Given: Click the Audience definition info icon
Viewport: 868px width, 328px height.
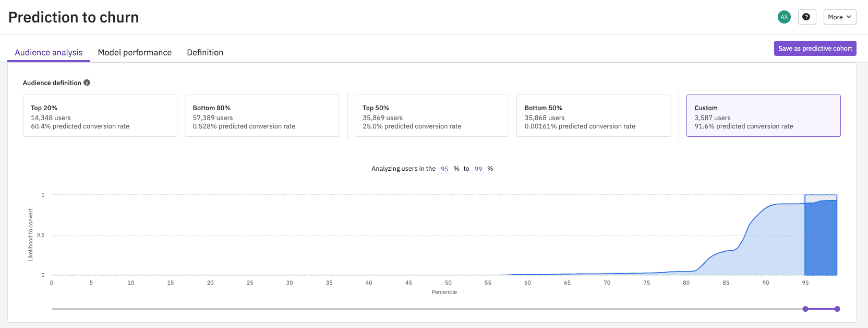Looking at the screenshot, I should click(x=87, y=83).
